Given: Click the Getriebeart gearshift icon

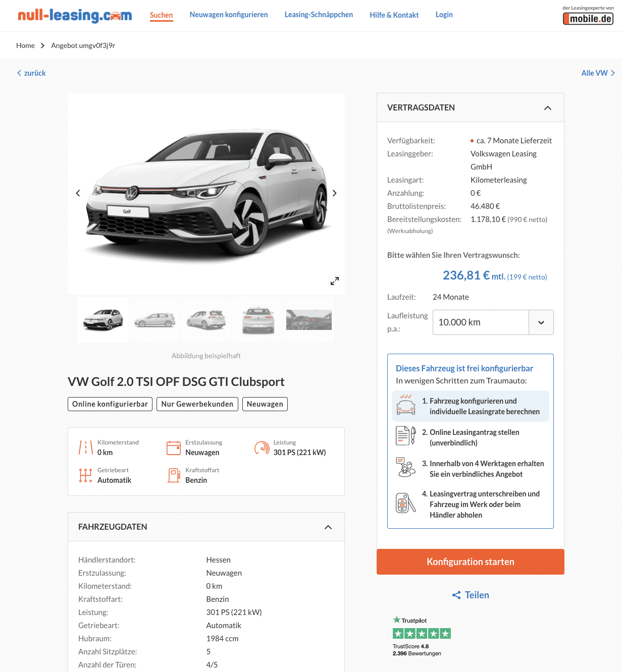Looking at the screenshot, I should point(86,475).
